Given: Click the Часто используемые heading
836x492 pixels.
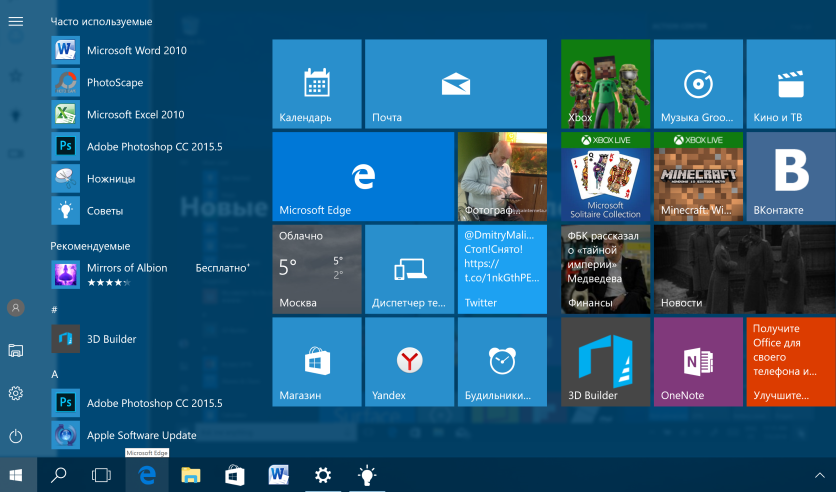Looking at the screenshot, I should [x=101, y=21].
